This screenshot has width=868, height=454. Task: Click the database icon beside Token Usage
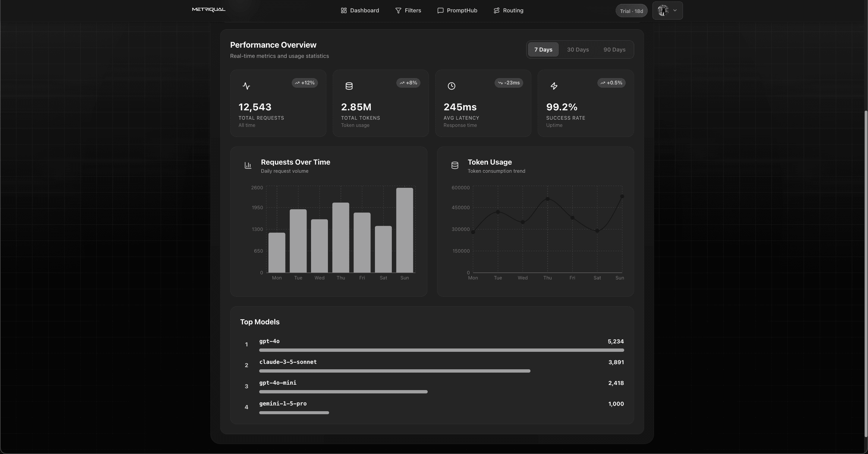pos(454,165)
